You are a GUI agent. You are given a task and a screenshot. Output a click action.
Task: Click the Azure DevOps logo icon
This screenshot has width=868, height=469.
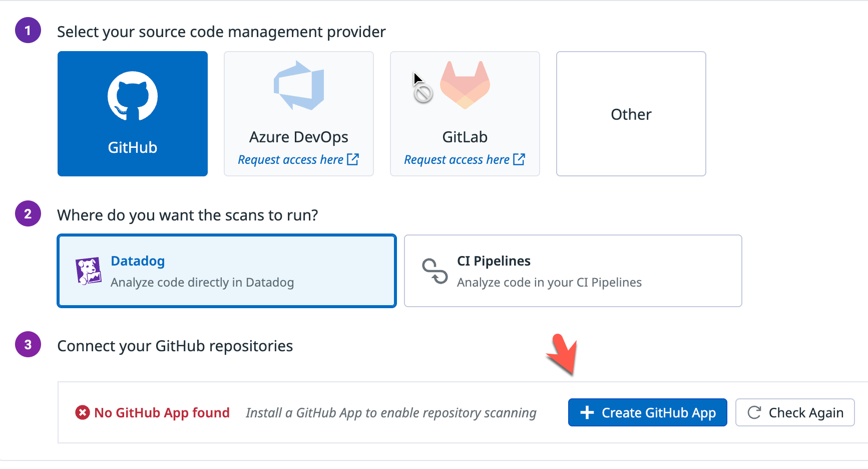click(299, 86)
